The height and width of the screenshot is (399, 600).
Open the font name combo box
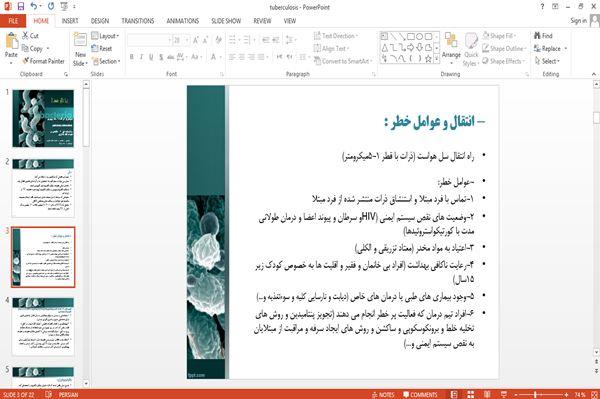149,40
